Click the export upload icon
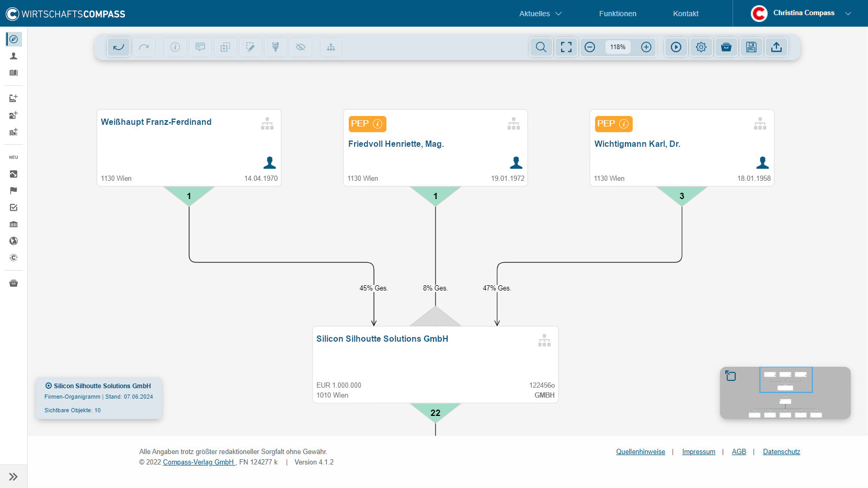Image resolution: width=868 pixels, height=488 pixels. [776, 47]
